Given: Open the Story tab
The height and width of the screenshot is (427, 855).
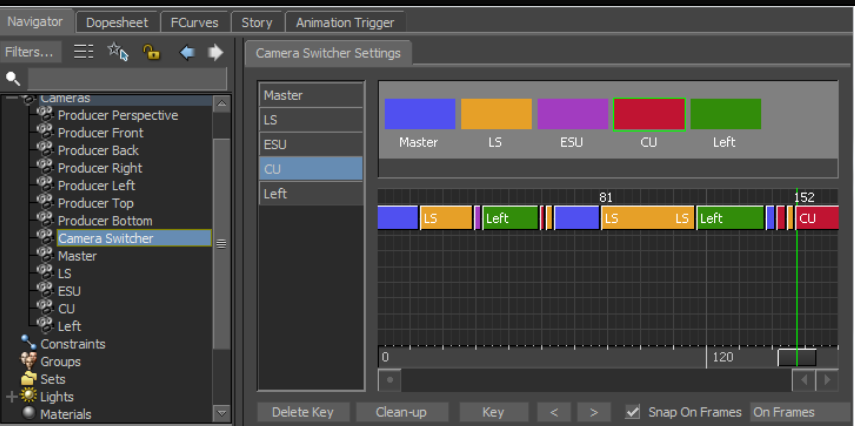Looking at the screenshot, I should point(257,23).
